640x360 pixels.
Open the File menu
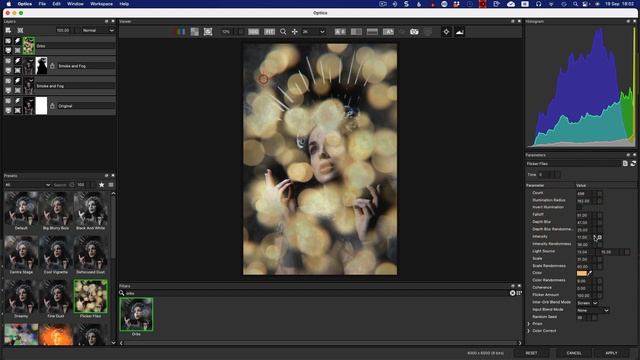[42, 4]
